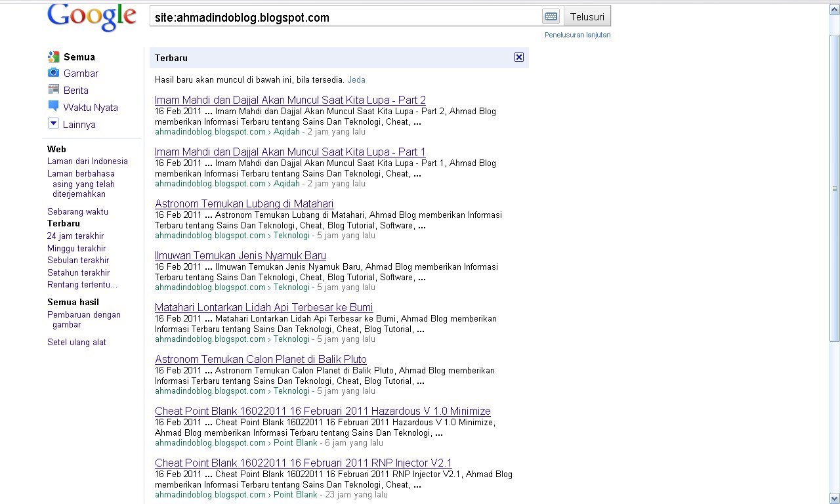
Task: Open Rentang tertentu date range
Action: [x=82, y=285]
